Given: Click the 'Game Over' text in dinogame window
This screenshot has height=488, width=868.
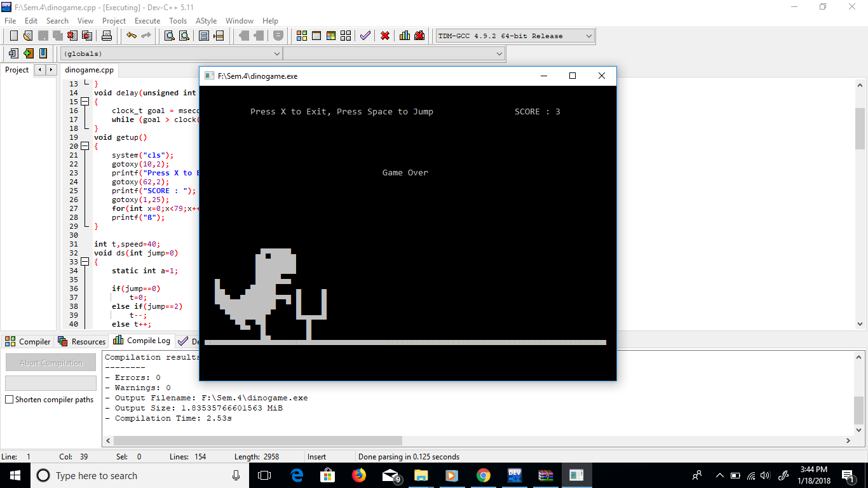Looking at the screenshot, I should (405, 173).
